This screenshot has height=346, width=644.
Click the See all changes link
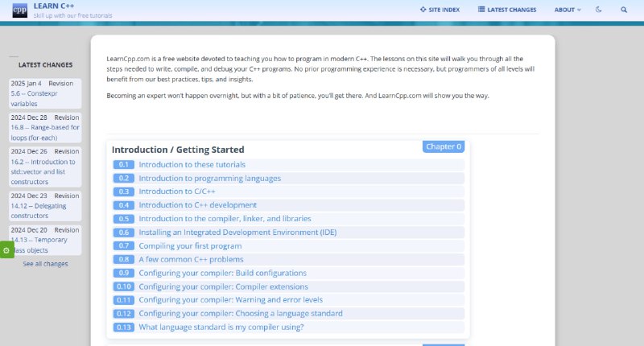click(45, 264)
